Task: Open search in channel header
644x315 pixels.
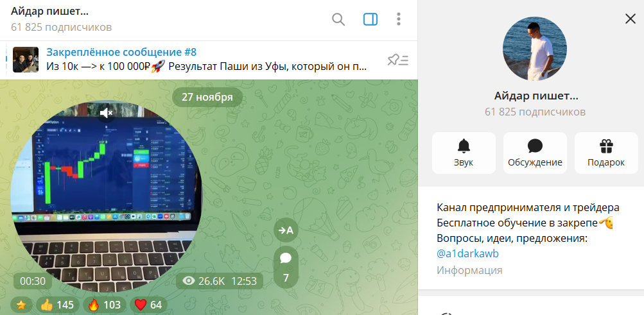Action: point(338,19)
